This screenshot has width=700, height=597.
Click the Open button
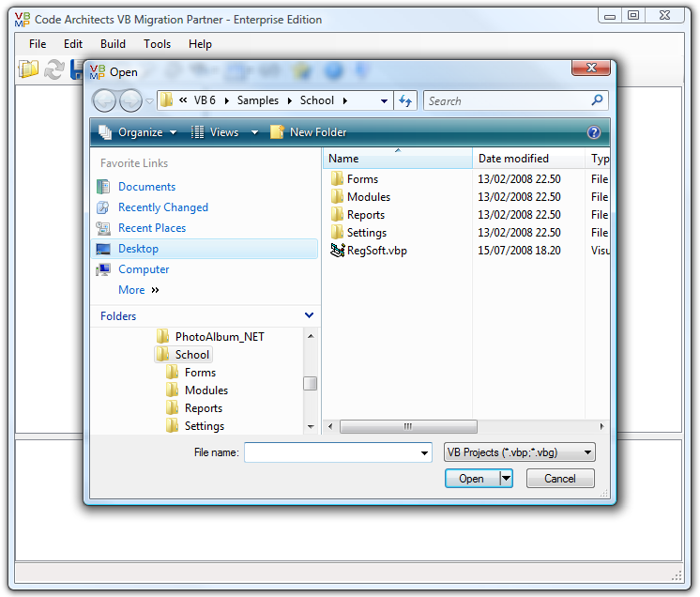coord(472,479)
